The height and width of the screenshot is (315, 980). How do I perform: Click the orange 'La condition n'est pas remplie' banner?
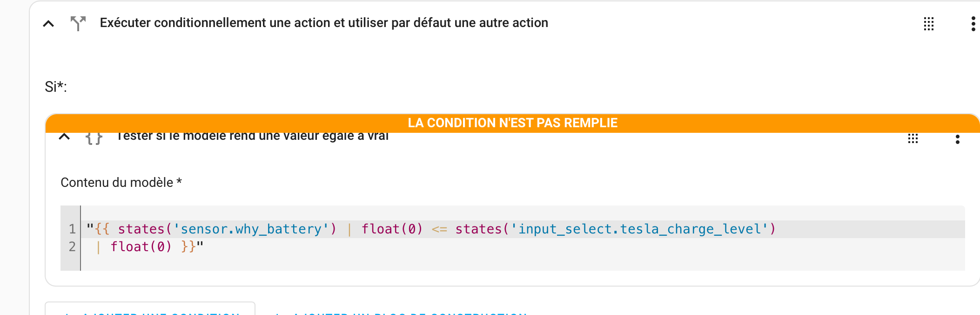[512, 123]
